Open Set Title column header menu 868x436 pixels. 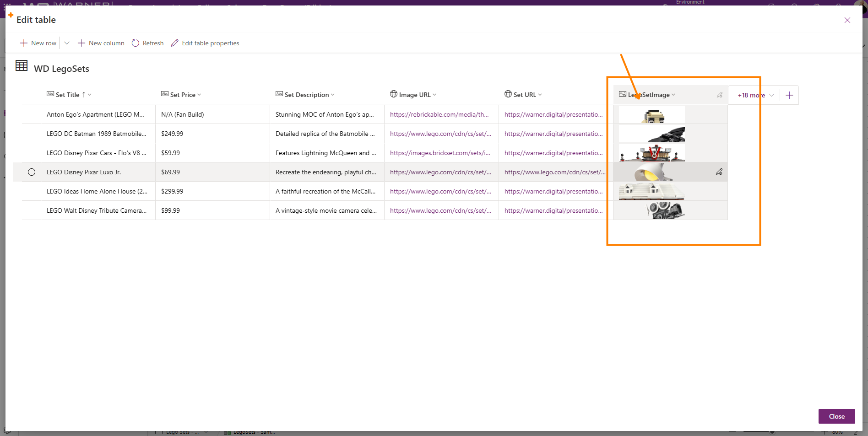click(90, 95)
